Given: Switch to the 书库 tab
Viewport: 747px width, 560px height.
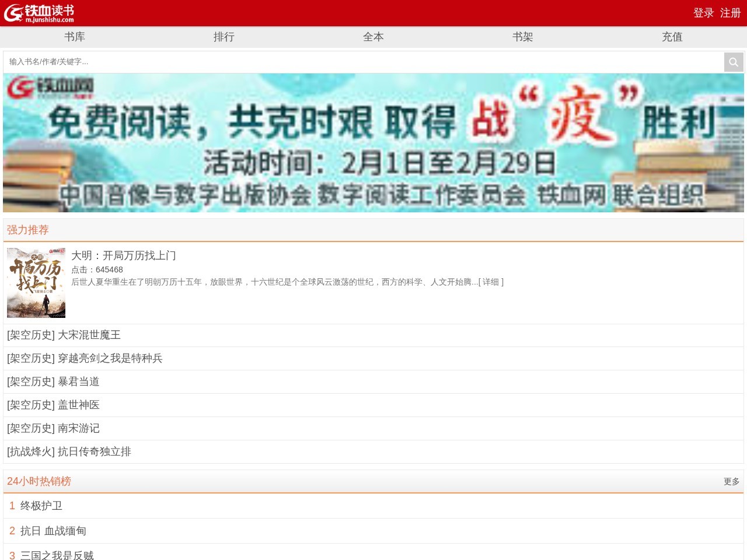Looking at the screenshot, I should [x=75, y=37].
